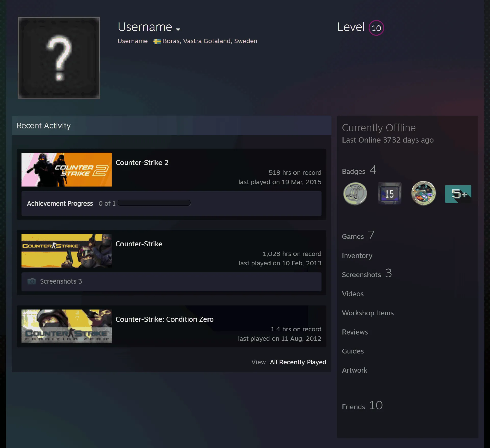The height and width of the screenshot is (448, 490).
Task: Click the question-mark profile avatar
Action: click(x=59, y=58)
